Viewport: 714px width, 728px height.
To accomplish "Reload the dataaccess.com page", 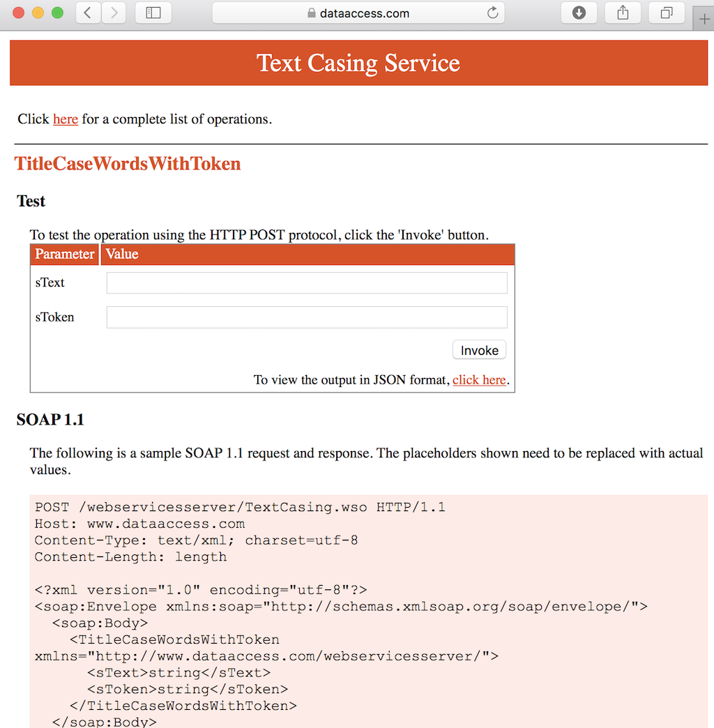I will [492, 13].
